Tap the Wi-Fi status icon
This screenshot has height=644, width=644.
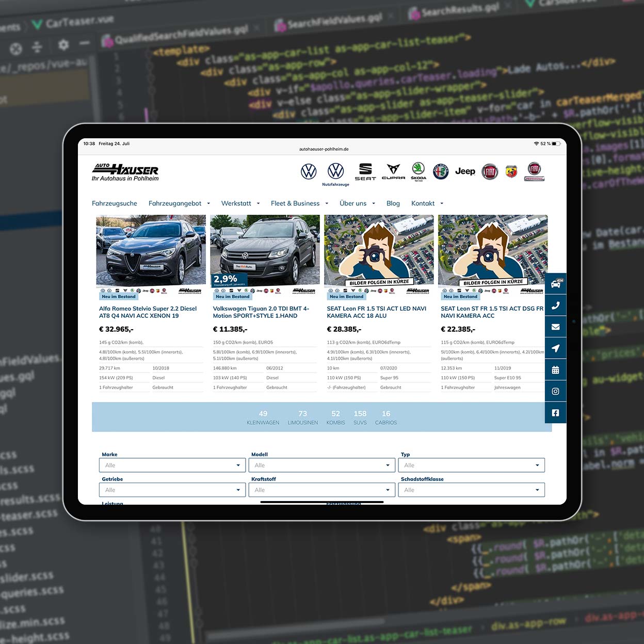coord(536,143)
